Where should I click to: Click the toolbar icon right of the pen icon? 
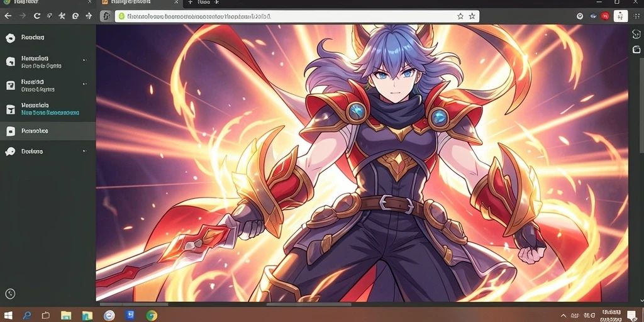[x=62, y=16]
